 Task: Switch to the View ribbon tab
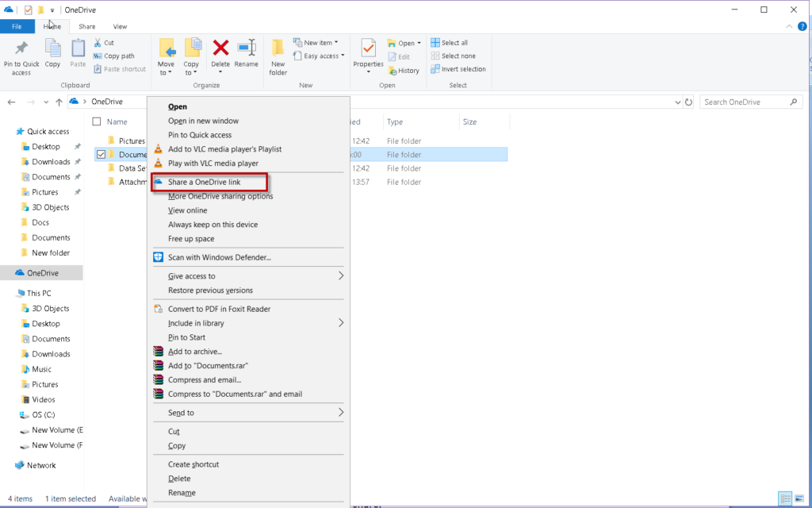(x=121, y=26)
